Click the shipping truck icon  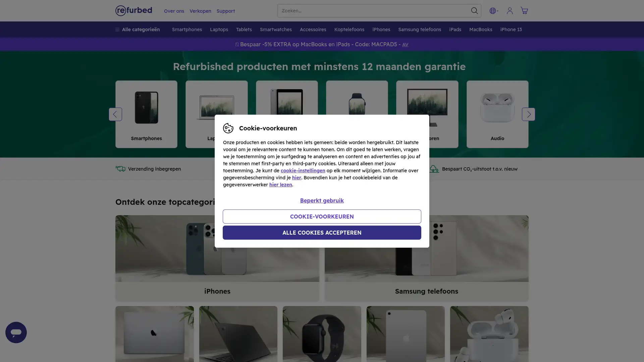120,169
